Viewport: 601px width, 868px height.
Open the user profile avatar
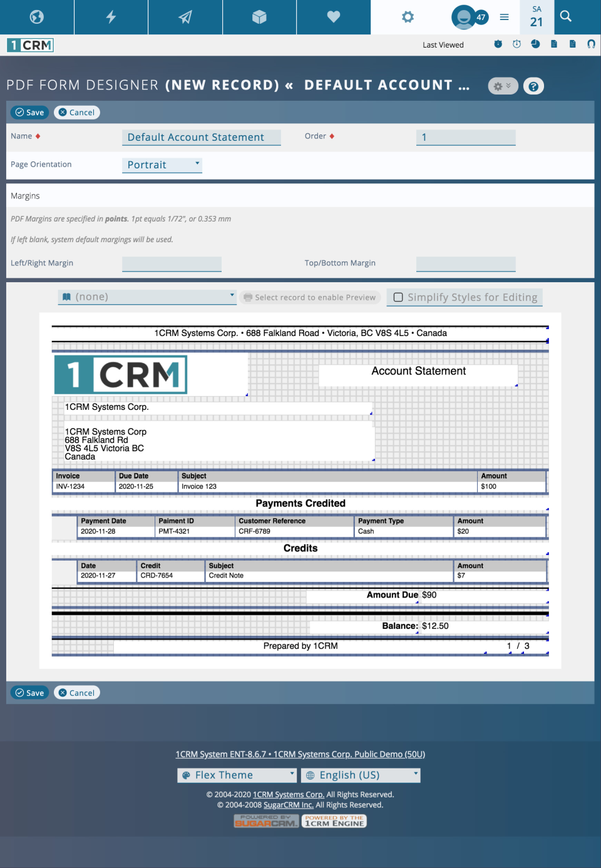pos(463,17)
